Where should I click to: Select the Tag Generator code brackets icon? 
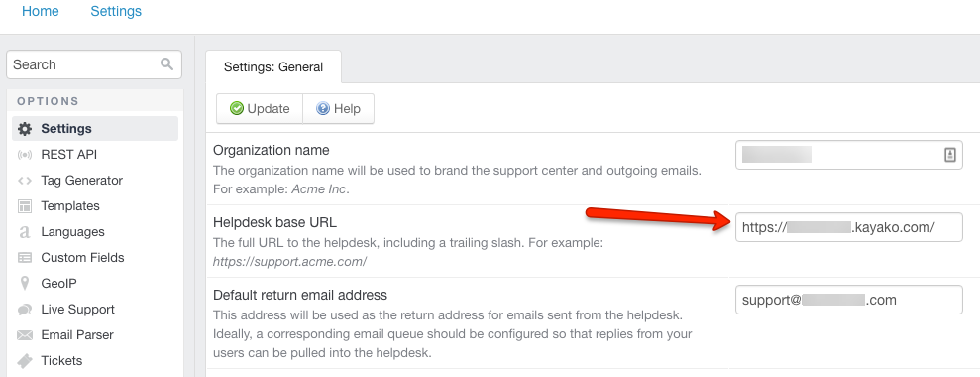25,181
